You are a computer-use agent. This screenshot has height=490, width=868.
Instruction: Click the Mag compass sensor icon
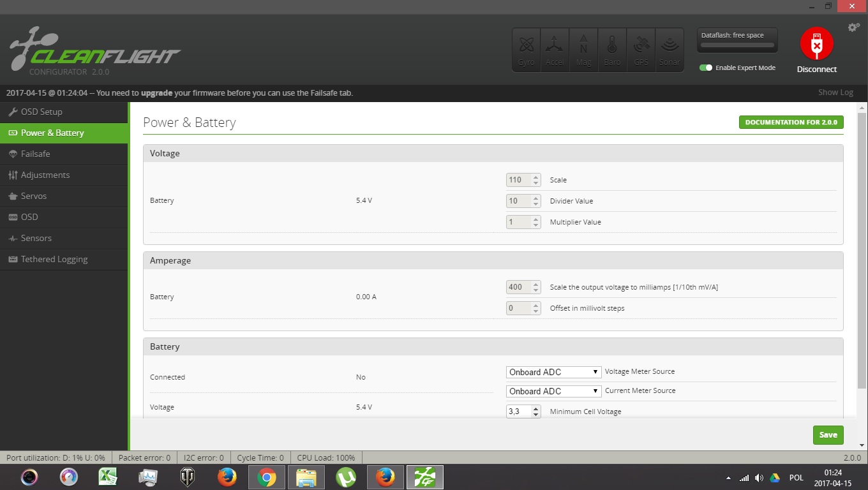click(583, 50)
